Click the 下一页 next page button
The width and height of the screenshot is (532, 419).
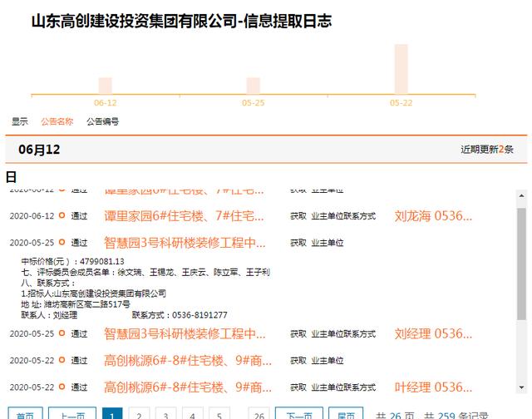point(299,414)
